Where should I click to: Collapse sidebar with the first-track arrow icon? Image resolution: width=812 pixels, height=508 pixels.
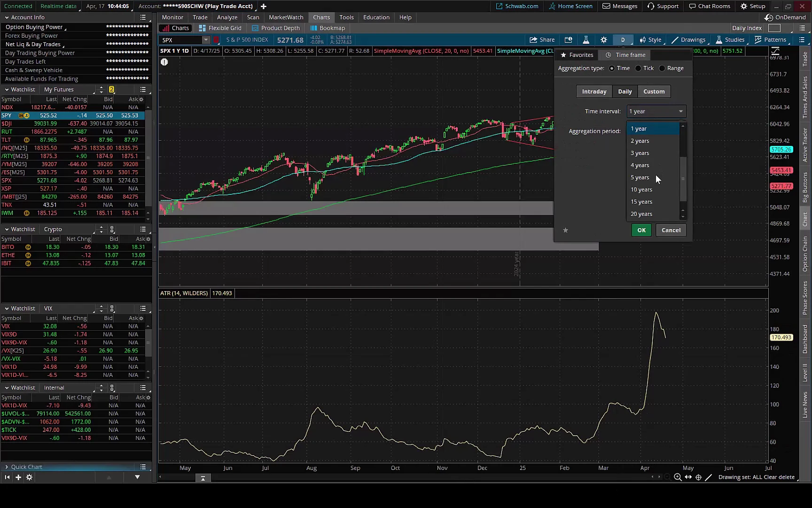(x=7, y=477)
